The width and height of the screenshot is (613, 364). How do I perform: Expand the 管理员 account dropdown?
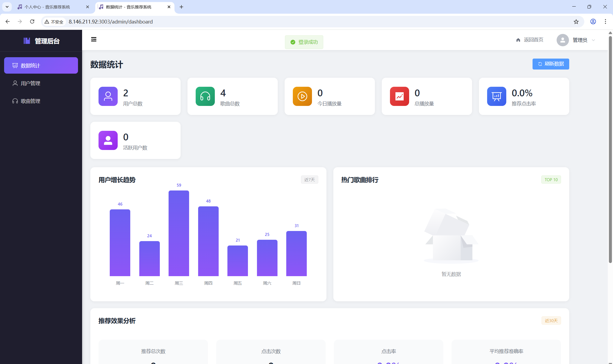click(593, 40)
